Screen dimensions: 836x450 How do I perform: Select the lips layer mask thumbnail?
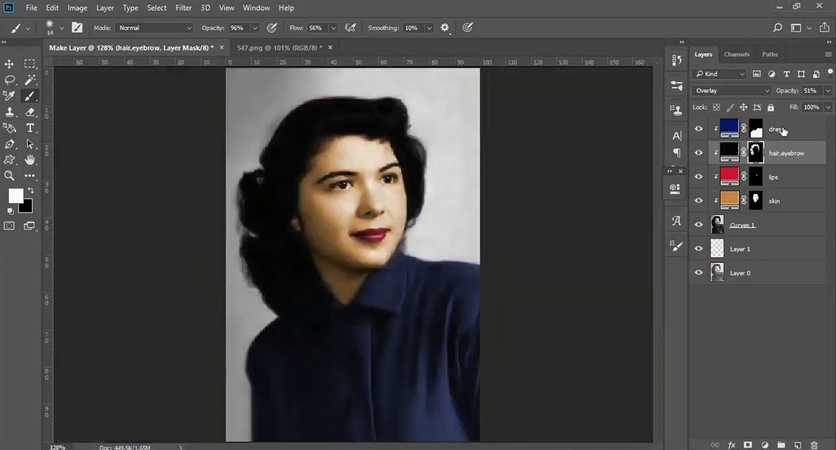click(x=755, y=176)
